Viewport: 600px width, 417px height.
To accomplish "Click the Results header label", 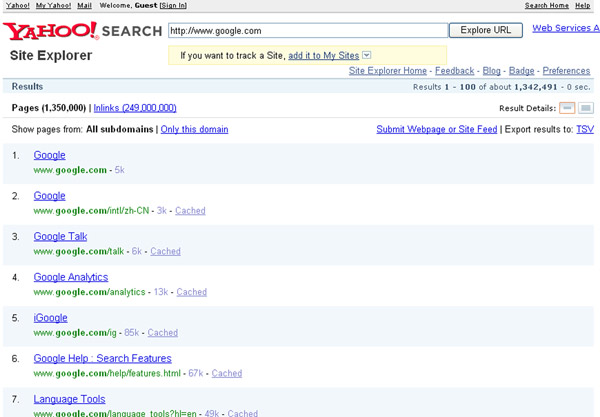I will (27, 86).
